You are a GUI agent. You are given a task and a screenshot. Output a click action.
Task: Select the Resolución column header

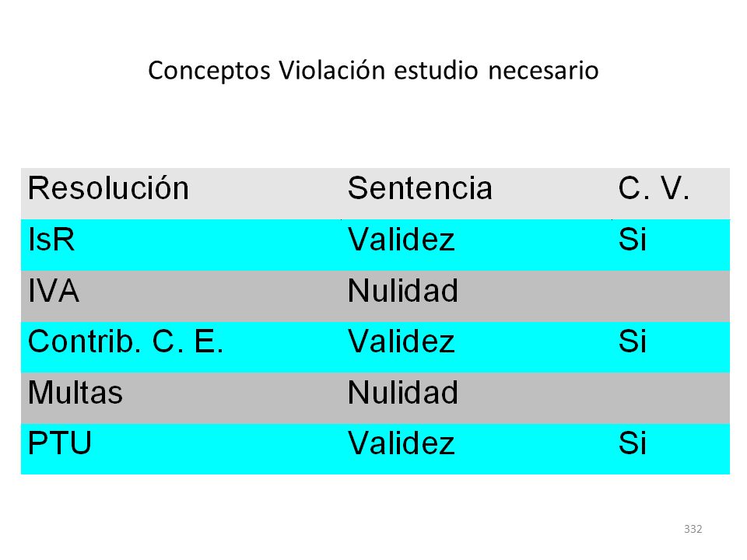tap(108, 188)
